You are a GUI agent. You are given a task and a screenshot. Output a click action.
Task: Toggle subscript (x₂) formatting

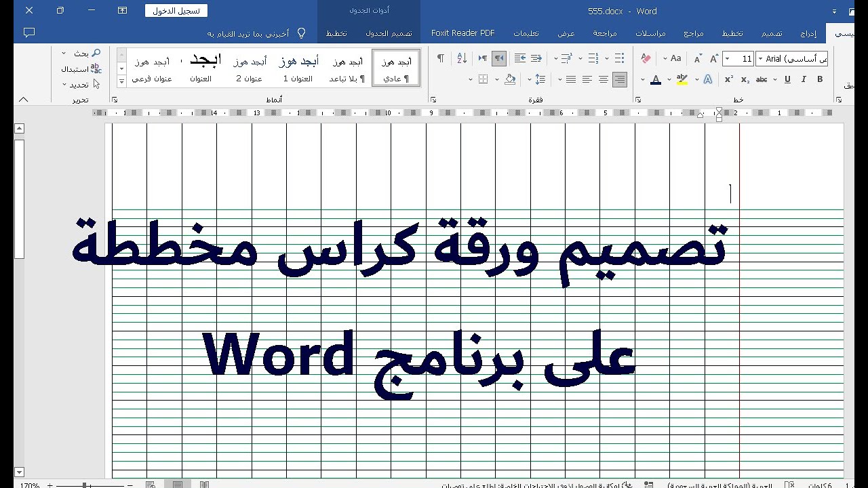pyautogui.click(x=745, y=79)
